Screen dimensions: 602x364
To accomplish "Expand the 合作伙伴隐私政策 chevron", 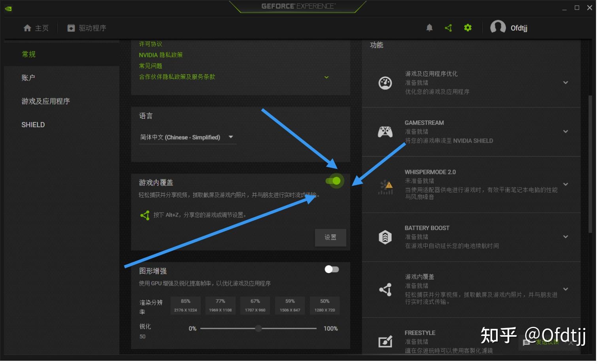I will click(326, 77).
